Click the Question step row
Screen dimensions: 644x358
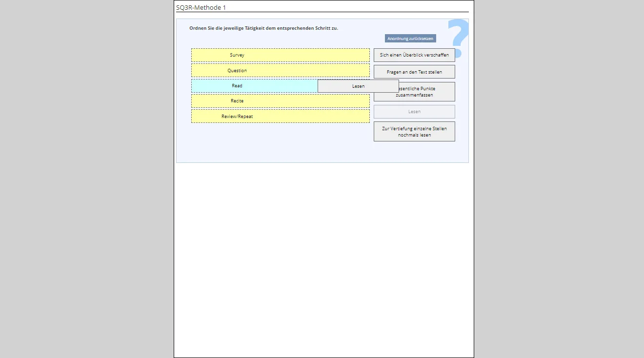point(280,71)
